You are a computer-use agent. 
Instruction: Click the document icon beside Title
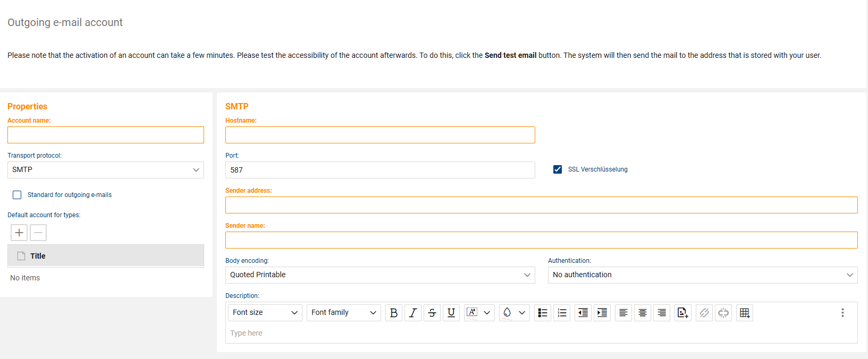tap(21, 256)
